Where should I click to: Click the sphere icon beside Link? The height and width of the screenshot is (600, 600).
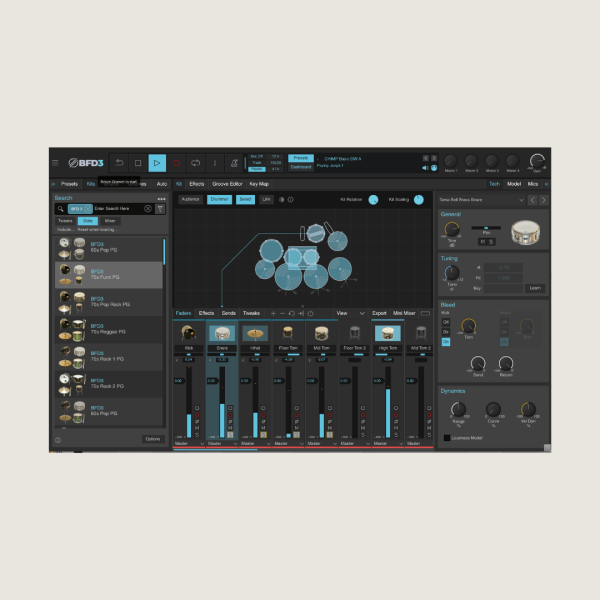click(x=282, y=199)
